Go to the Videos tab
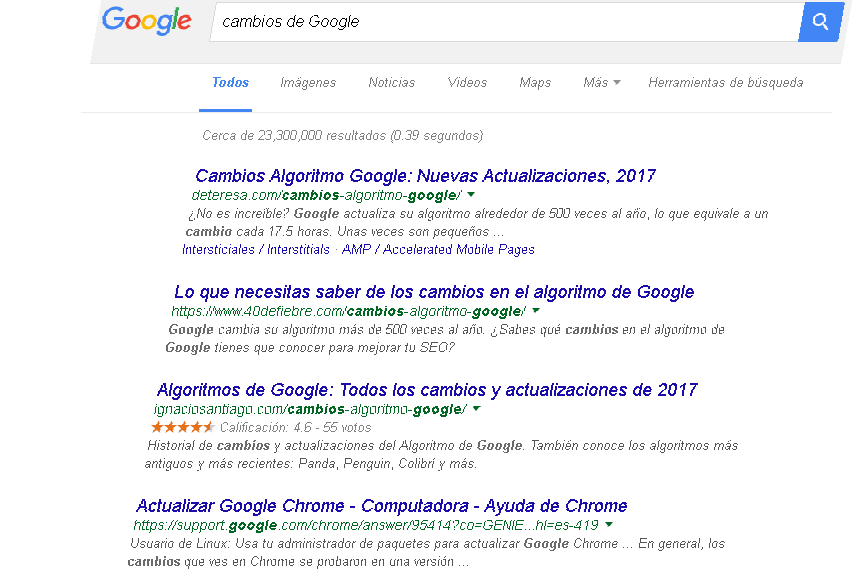Image resolution: width=852 pixels, height=575 pixels. click(x=467, y=83)
